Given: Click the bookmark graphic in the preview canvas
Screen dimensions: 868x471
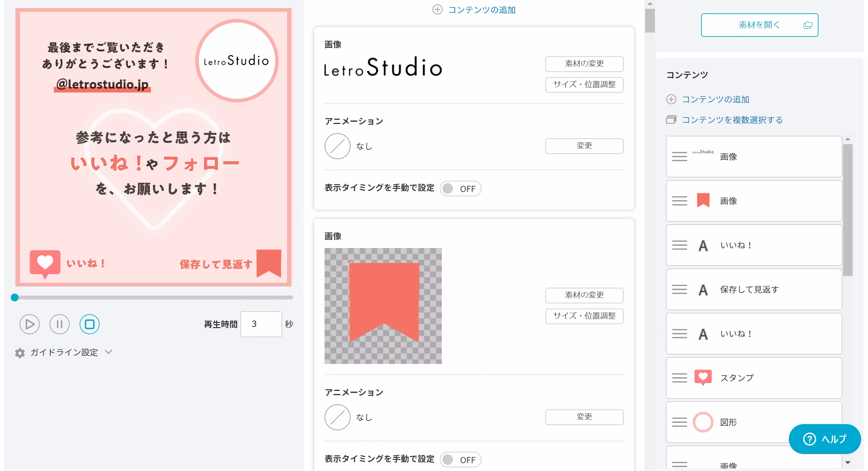Looking at the screenshot, I should click(268, 263).
